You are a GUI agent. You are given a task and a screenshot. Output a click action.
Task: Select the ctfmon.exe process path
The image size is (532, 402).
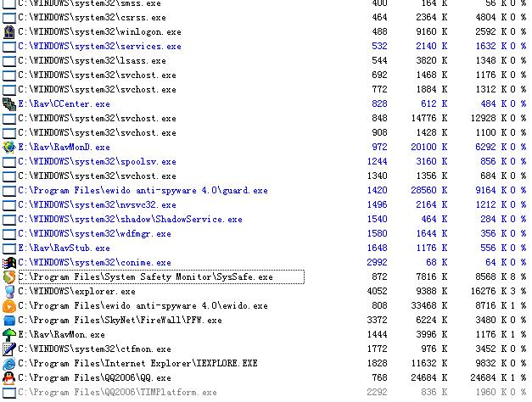[95, 349]
